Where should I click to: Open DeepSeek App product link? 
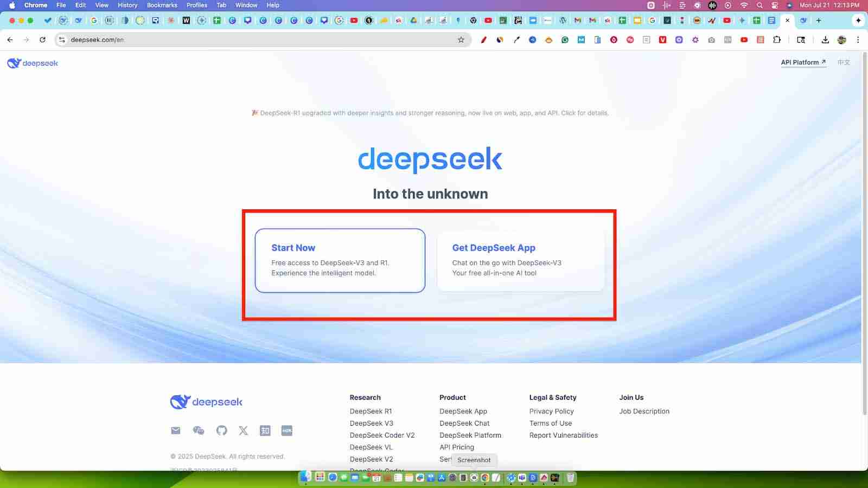point(463,412)
